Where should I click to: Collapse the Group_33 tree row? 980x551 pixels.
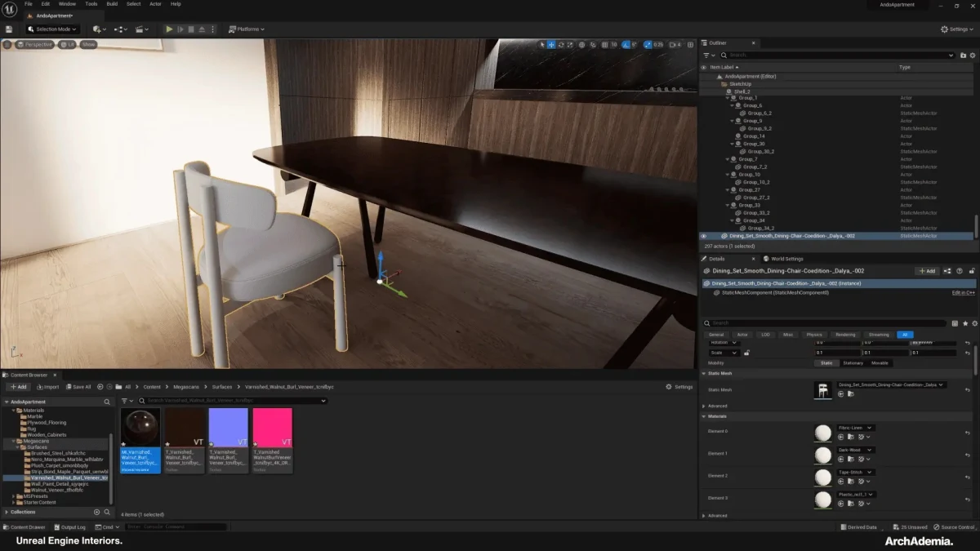point(728,205)
